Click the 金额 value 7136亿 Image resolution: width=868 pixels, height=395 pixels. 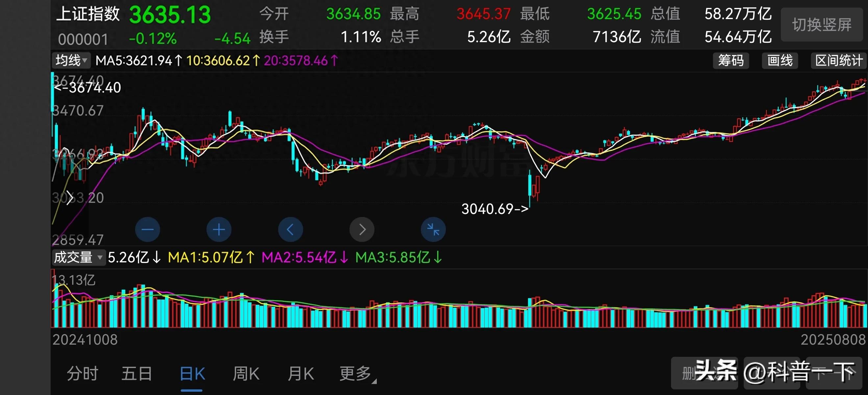[617, 37]
